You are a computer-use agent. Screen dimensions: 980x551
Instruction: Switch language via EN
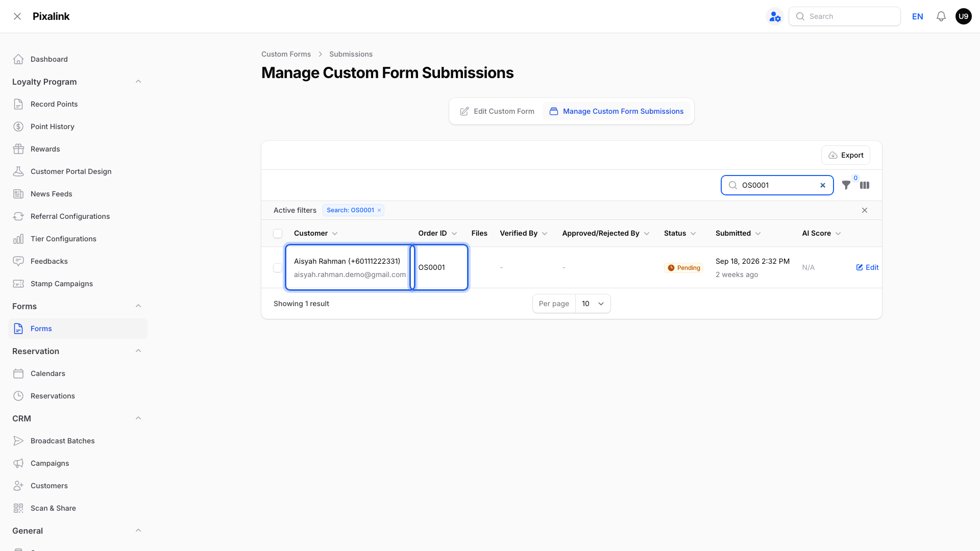click(917, 16)
